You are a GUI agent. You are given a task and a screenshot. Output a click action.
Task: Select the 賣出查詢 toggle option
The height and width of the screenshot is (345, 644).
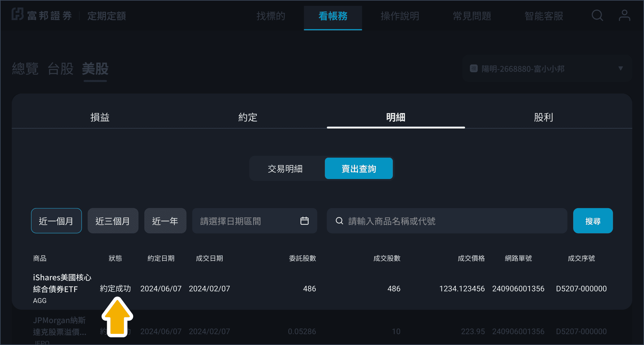tap(359, 169)
